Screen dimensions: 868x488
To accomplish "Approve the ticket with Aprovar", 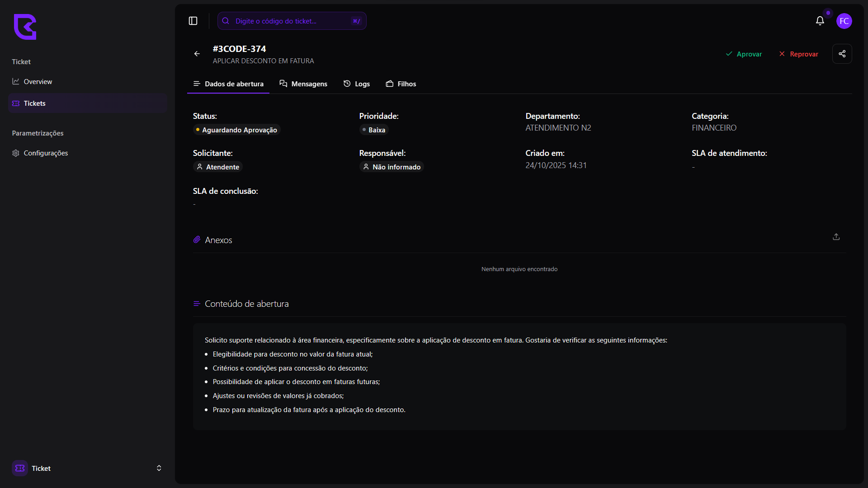I will [x=744, y=54].
